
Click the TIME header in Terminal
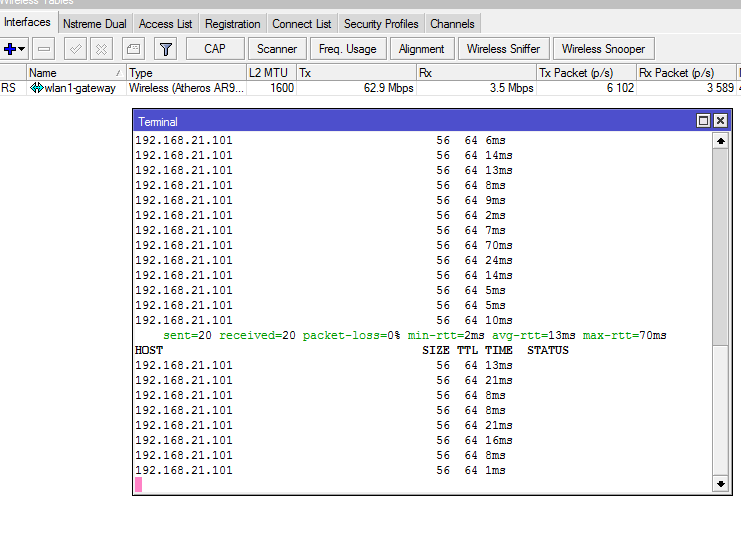(499, 350)
